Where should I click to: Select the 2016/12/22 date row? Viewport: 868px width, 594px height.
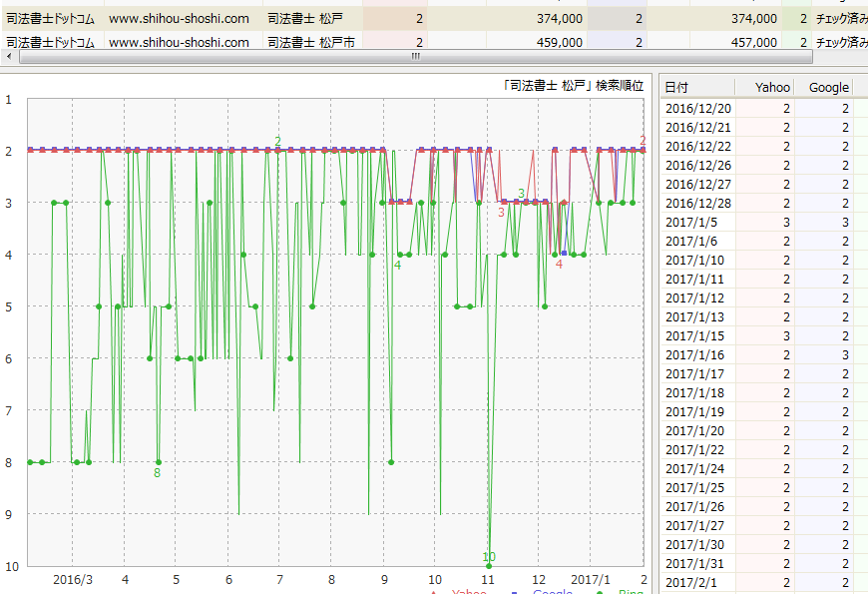point(764,147)
